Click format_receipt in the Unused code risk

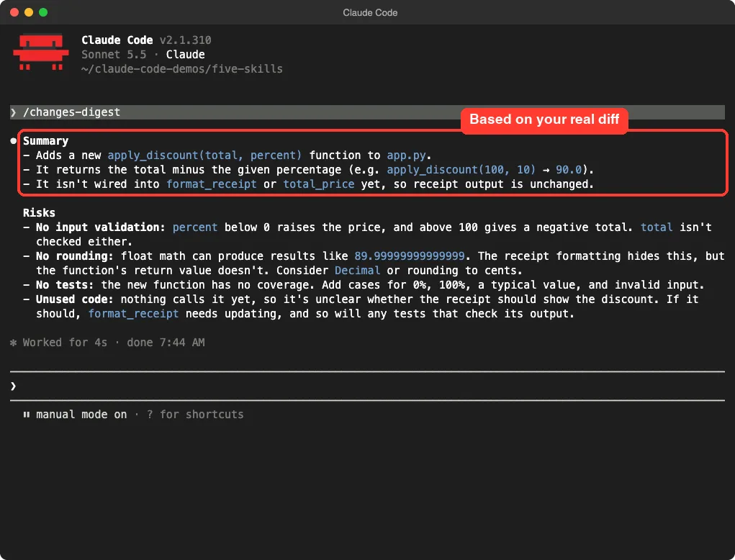pos(134,314)
